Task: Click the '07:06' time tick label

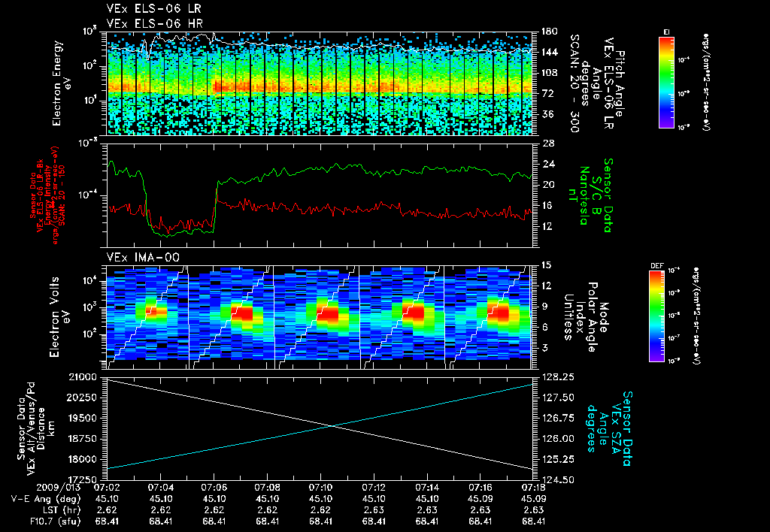Action: [x=214, y=487]
